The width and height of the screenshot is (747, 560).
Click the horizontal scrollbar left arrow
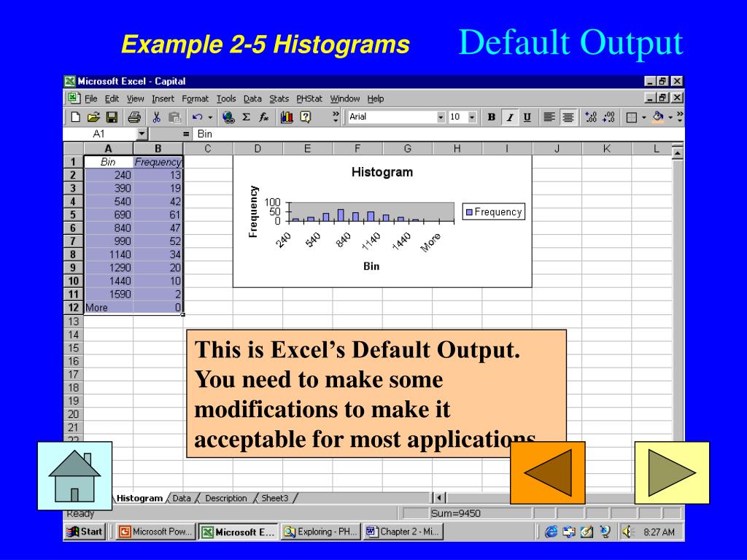pyautogui.click(x=438, y=498)
